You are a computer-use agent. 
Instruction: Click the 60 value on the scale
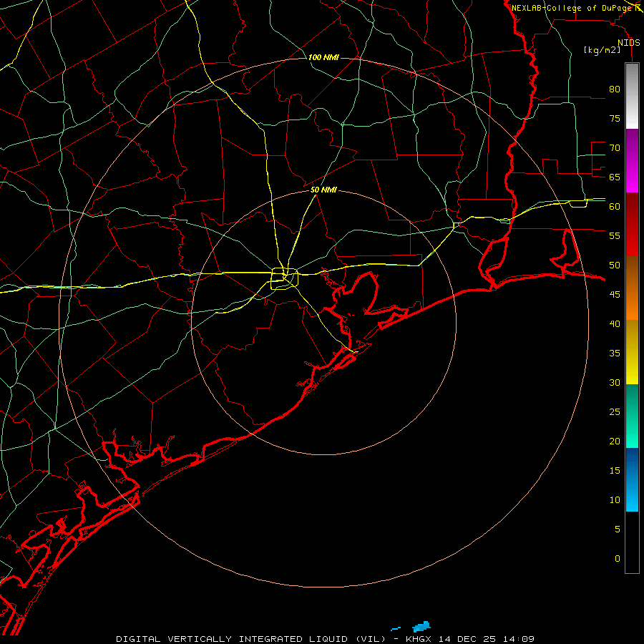615,207
